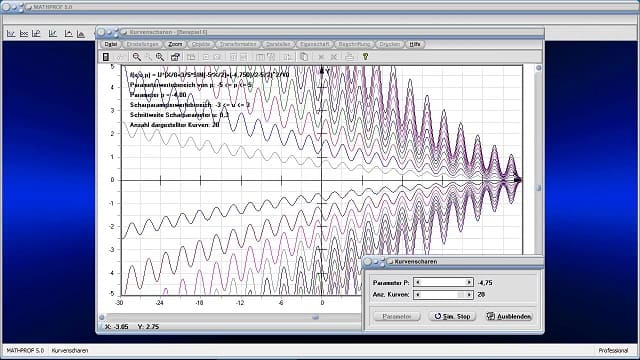Click the vertical scrollbar thumb right of plot
This screenshot has width=640, height=360.
[x=538, y=188]
